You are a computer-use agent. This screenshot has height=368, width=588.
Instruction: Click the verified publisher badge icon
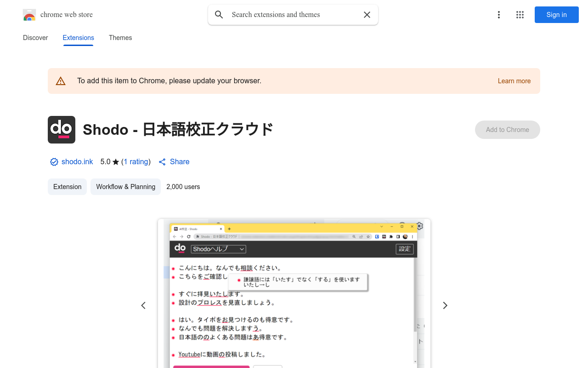(x=54, y=161)
